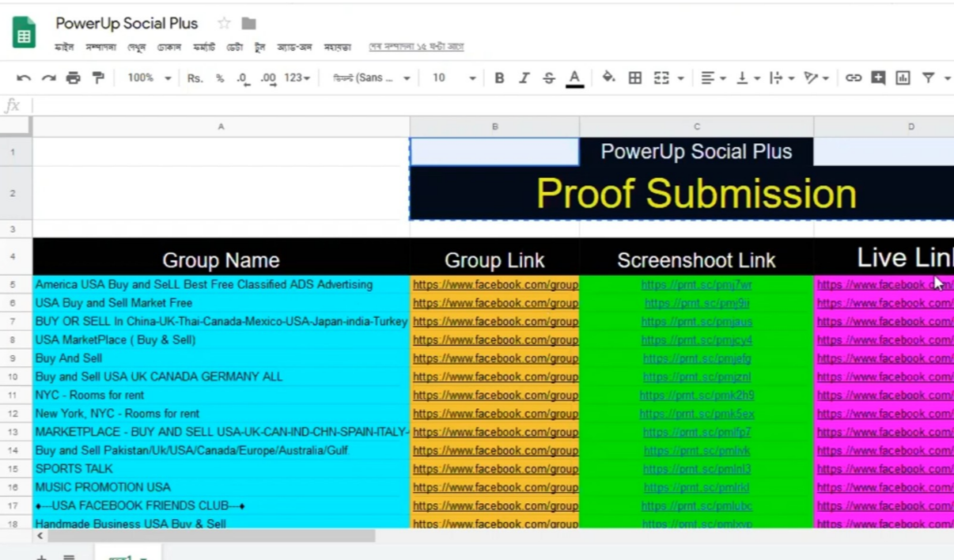The width and height of the screenshot is (954, 560).
Task: Click the insert link icon
Action: coord(853,78)
